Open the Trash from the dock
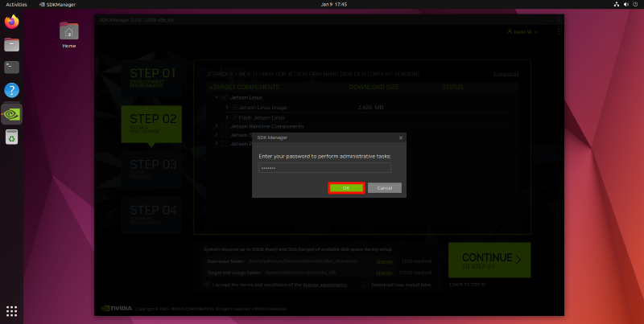 pyautogui.click(x=11, y=137)
